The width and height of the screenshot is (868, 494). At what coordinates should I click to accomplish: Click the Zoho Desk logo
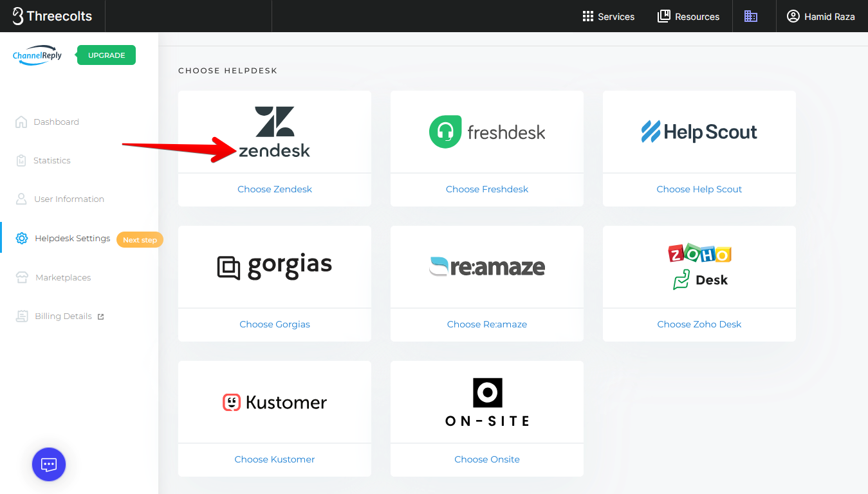click(699, 267)
